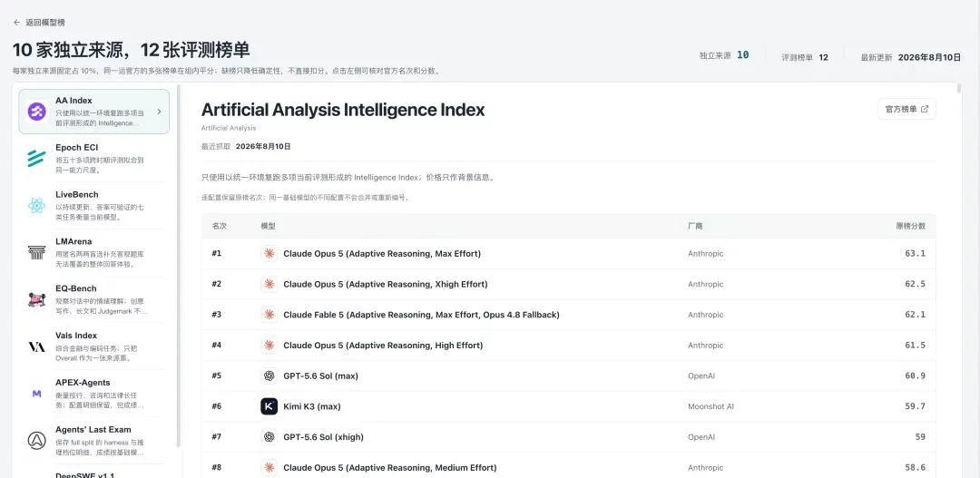Image resolution: width=980 pixels, height=478 pixels.
Task: Click Anthropic icon for Claude Fable 5 row
Action: tap(269, 315)
